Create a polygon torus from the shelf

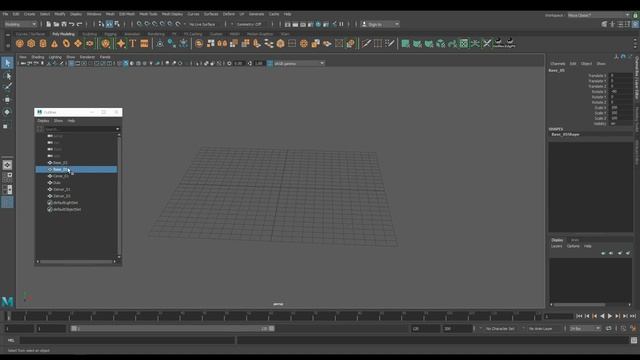tap(66, 43)
